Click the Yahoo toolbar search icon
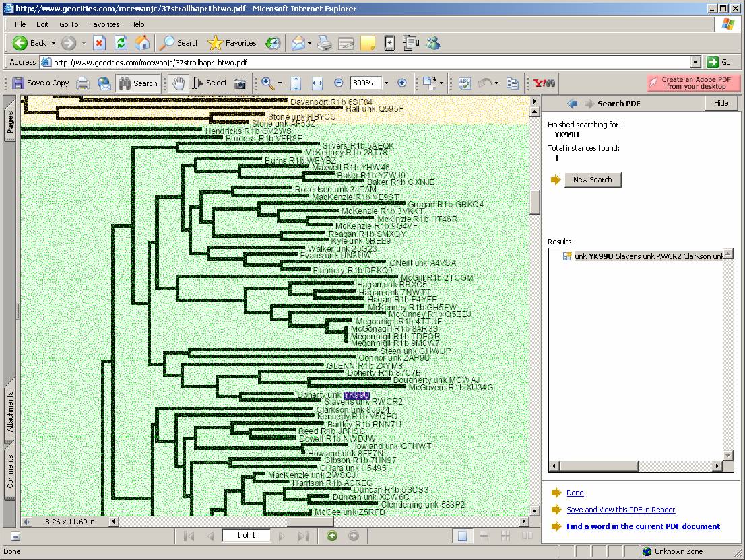 coord(544,83)
